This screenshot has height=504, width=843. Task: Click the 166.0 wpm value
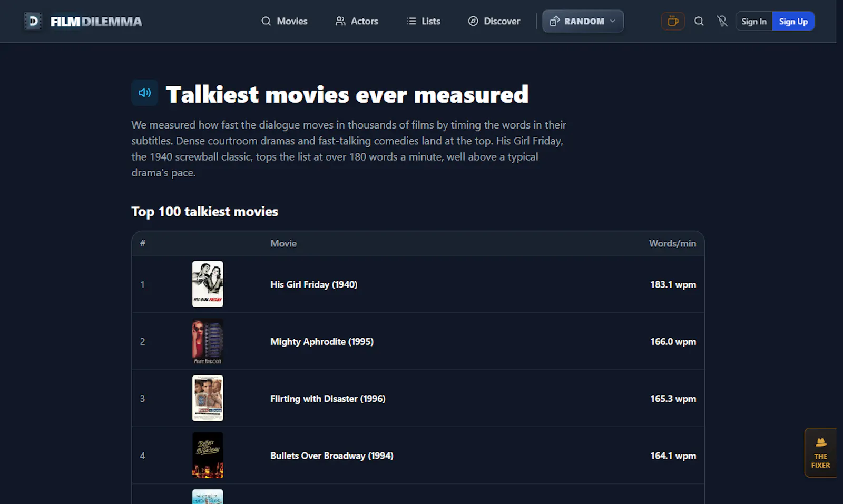[x=673, y=341]
